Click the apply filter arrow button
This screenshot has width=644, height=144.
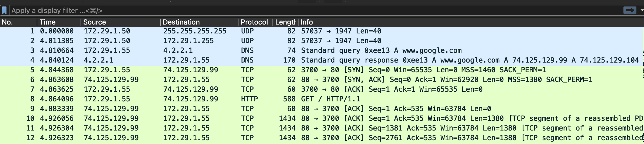pos(630,11)
